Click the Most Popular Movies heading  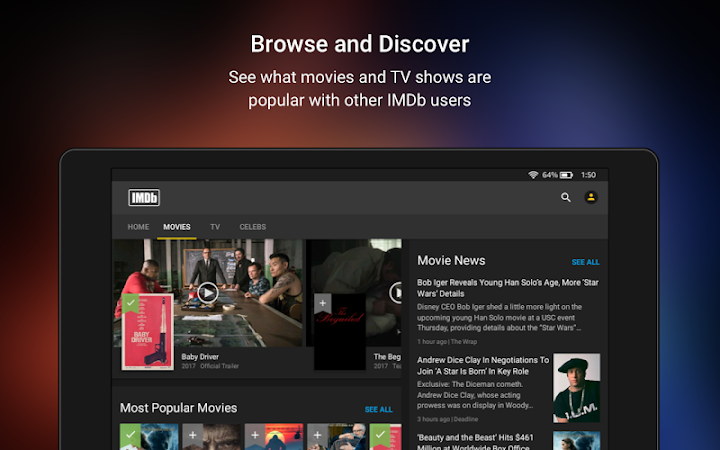pyautogui.click(x=179, y=408)
